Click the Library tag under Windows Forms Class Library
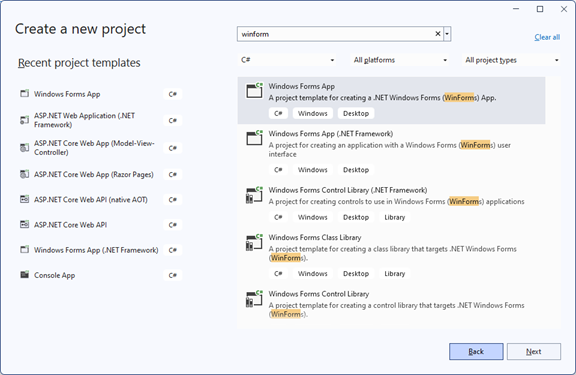The height and width of the screenshot is (375, 576). [x=395, y=274]
